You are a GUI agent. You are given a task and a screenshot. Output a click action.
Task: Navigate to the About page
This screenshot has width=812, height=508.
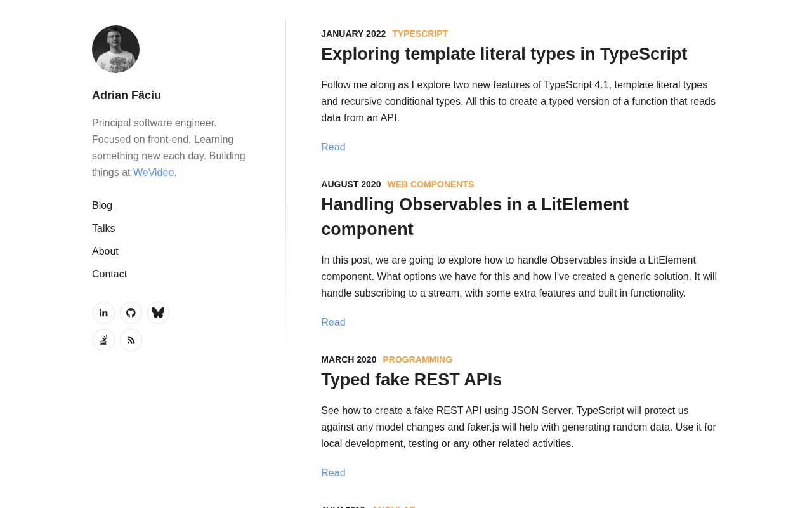(x=105, y=251)
